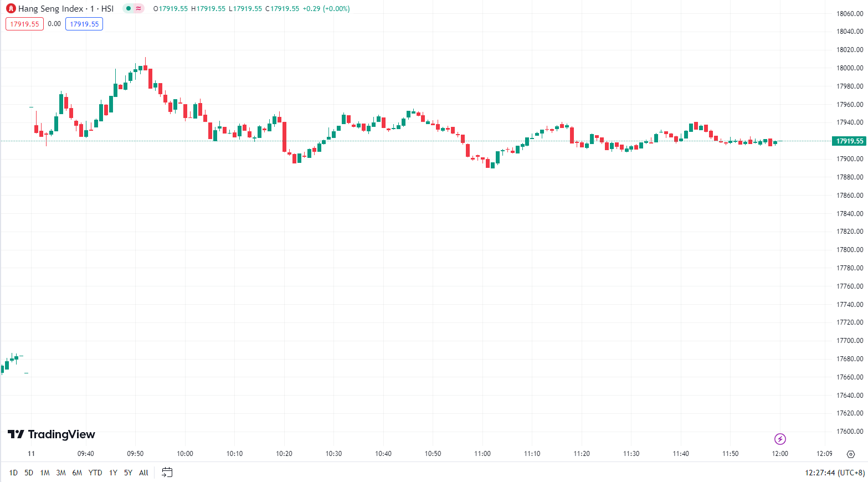
Task: Open chart settings gear icon
Action: click(x=851, y=454)
